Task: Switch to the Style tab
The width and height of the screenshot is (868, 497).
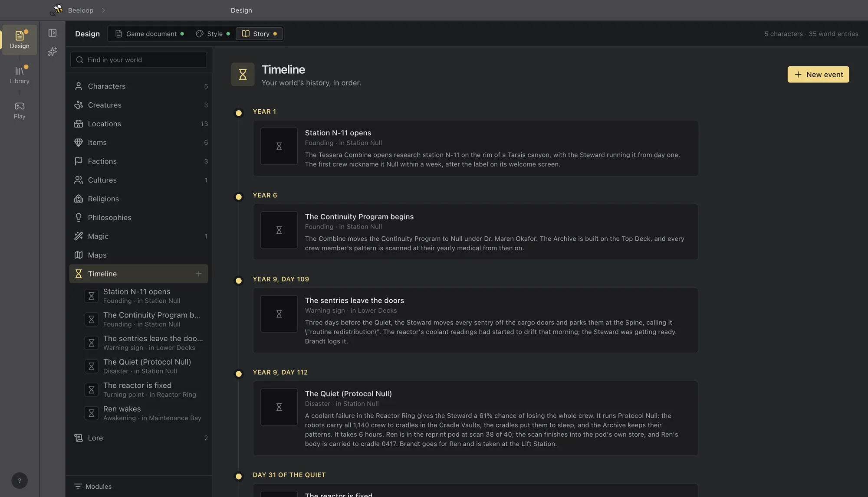Action: (x=213, y=34)
